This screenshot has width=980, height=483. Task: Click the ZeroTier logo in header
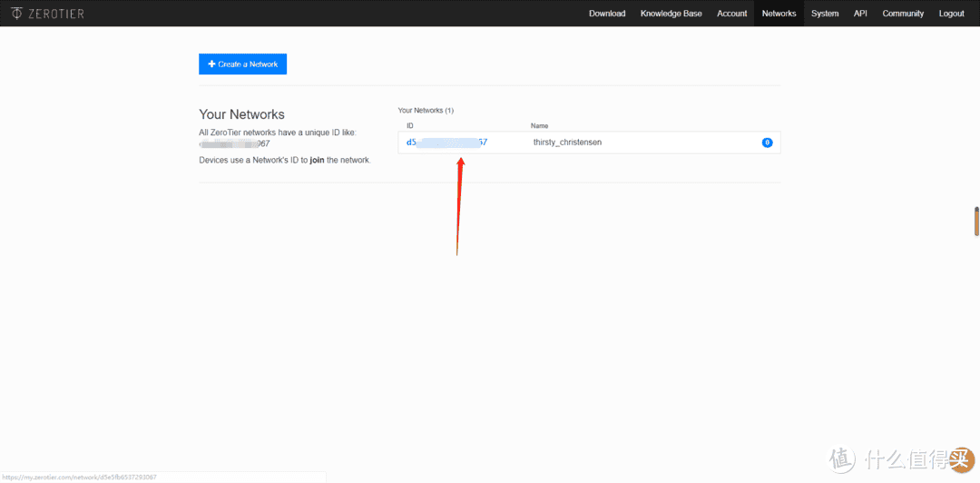pyautogui.click(x=47, y=13)
